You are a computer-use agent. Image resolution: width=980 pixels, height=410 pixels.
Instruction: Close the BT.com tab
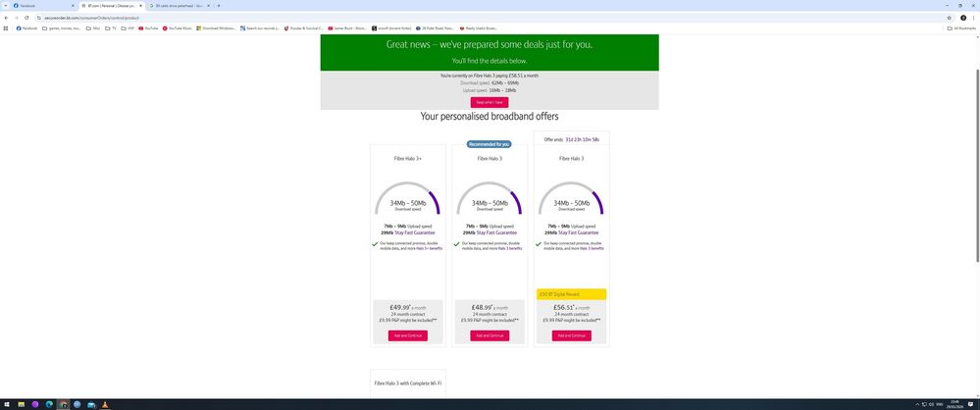140,6
